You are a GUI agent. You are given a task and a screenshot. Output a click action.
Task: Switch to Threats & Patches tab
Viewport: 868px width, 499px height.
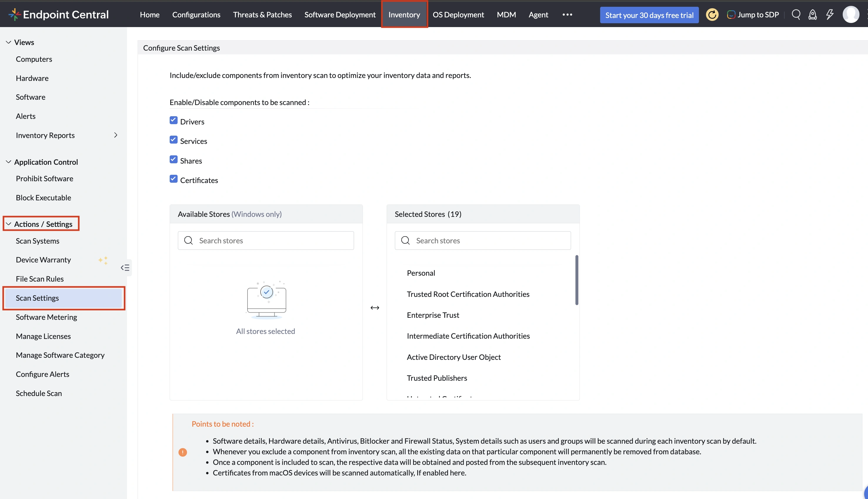(x=262, y=14)
